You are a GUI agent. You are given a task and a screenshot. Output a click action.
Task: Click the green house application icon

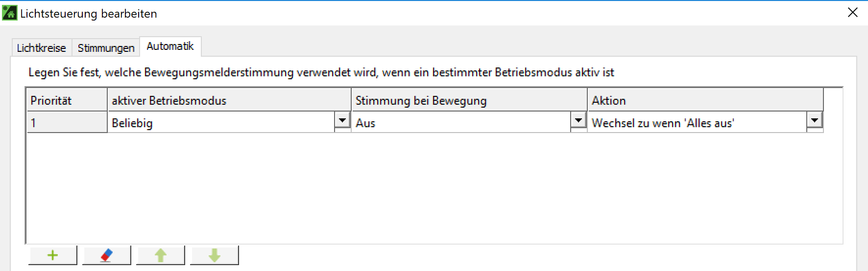(x=9, y=13)
